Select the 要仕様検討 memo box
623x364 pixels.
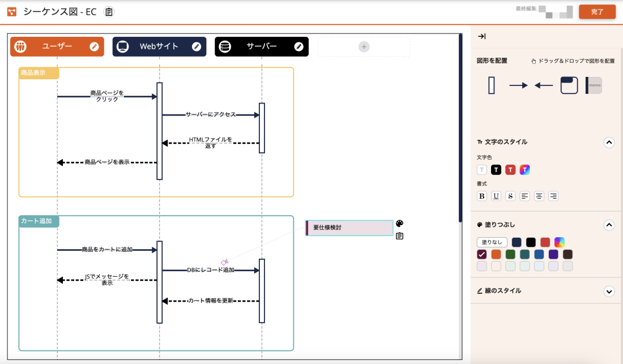click(349, 228)
